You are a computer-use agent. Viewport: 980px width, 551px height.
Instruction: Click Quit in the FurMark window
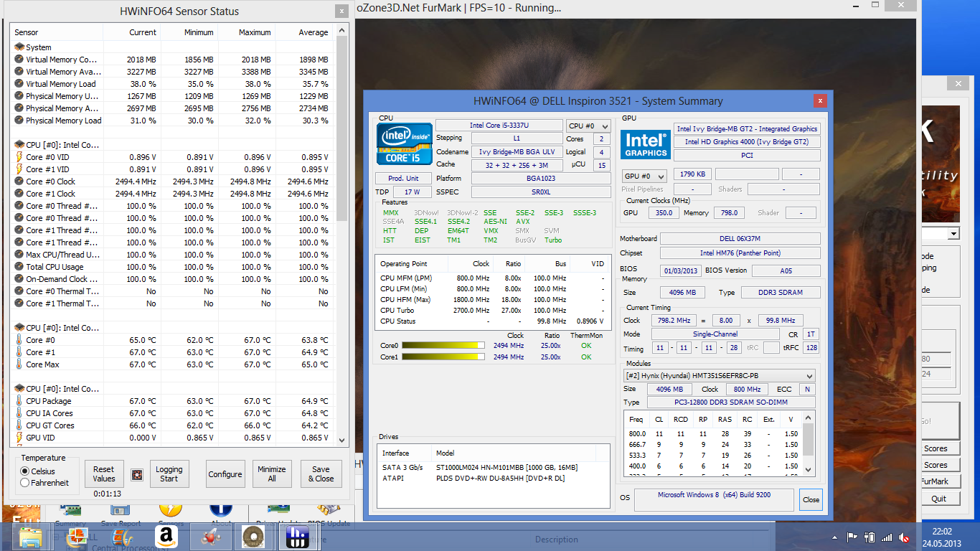938,499
